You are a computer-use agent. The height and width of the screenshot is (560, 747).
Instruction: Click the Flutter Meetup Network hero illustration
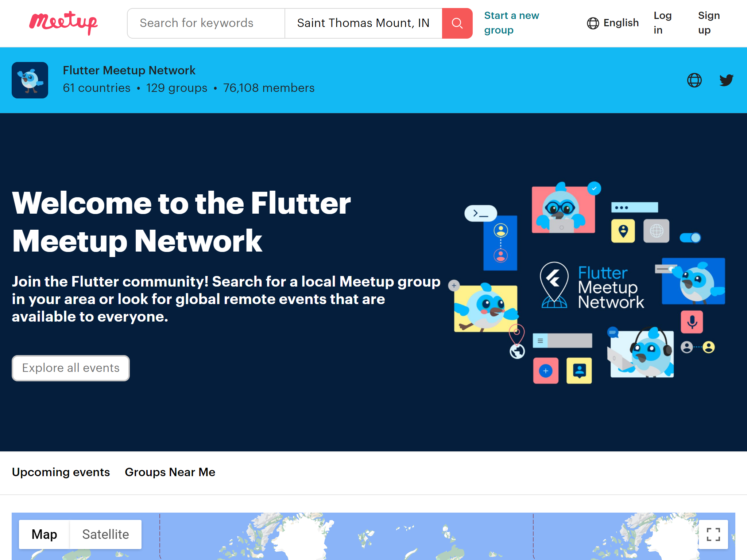click(587, 283)
